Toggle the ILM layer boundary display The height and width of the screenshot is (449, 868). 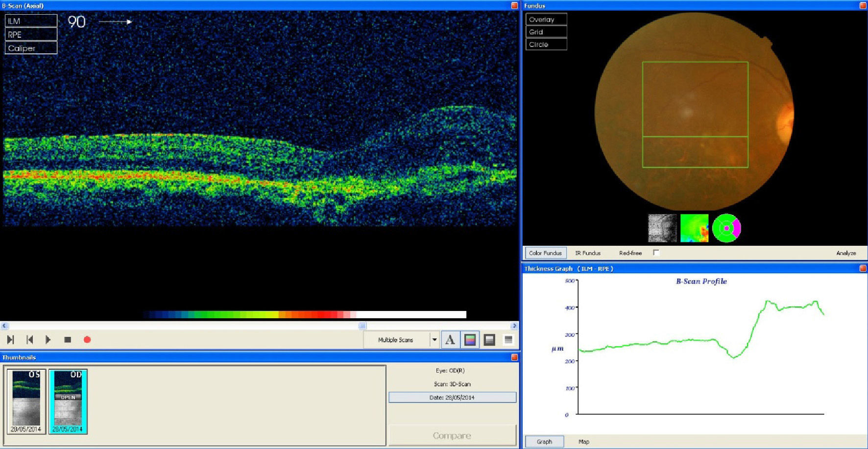pos(31,21)
